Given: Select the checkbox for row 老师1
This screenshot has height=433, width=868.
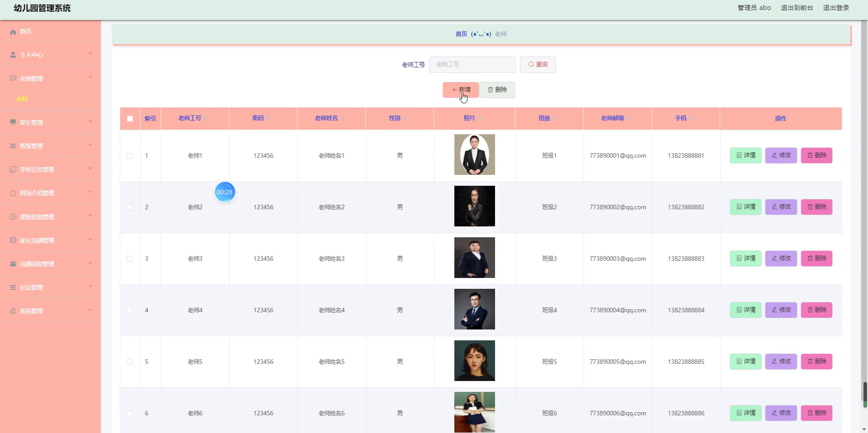Looking at the screenshot, I should click(130, 155).
